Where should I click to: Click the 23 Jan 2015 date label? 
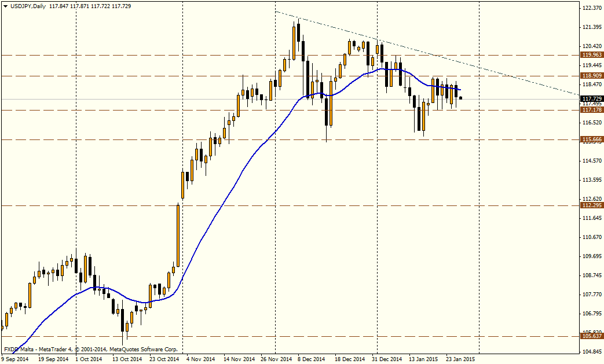point(461,359)
